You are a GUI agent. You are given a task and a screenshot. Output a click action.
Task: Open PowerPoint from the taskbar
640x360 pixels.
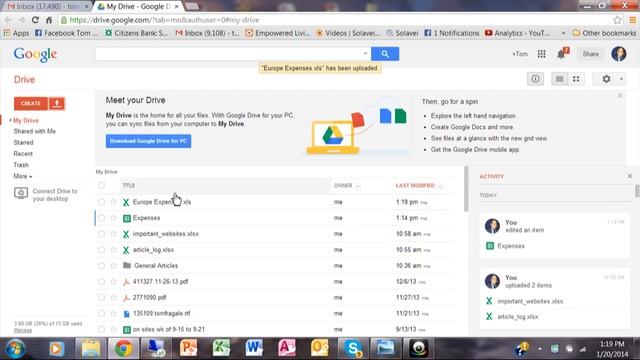(188, 348)
